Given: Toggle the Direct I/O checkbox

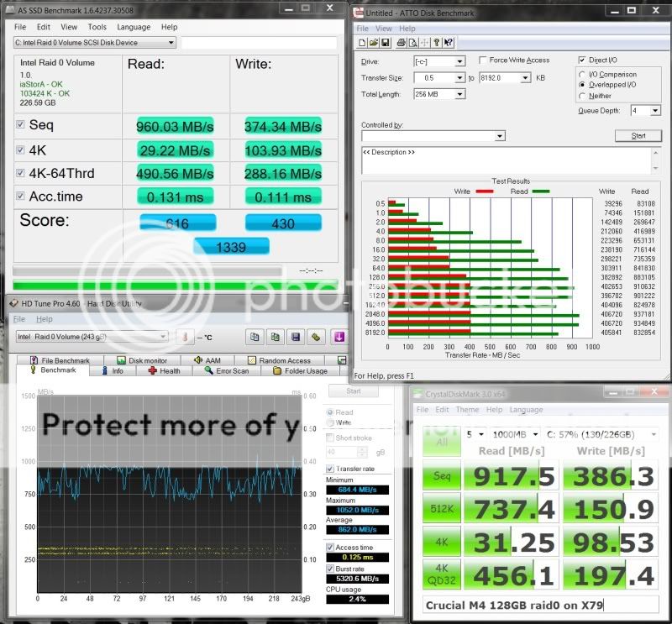Looking at the screenshot, I should (x=583, y=60).
